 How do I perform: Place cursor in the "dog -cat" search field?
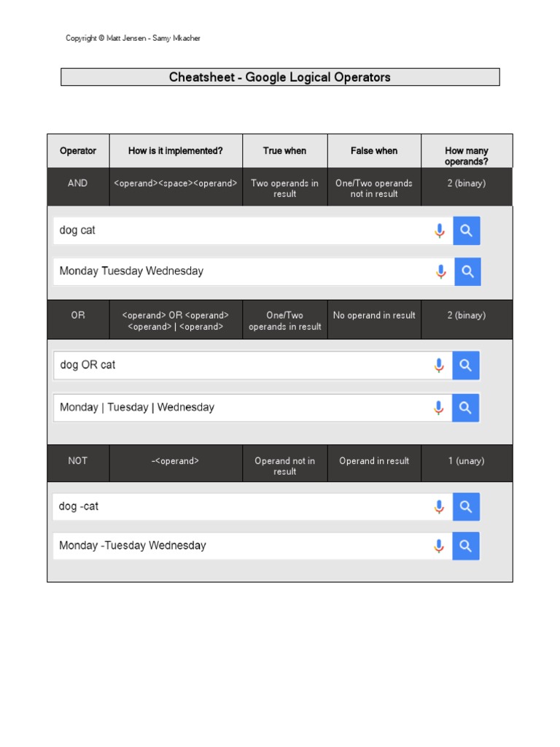[241, 506]
